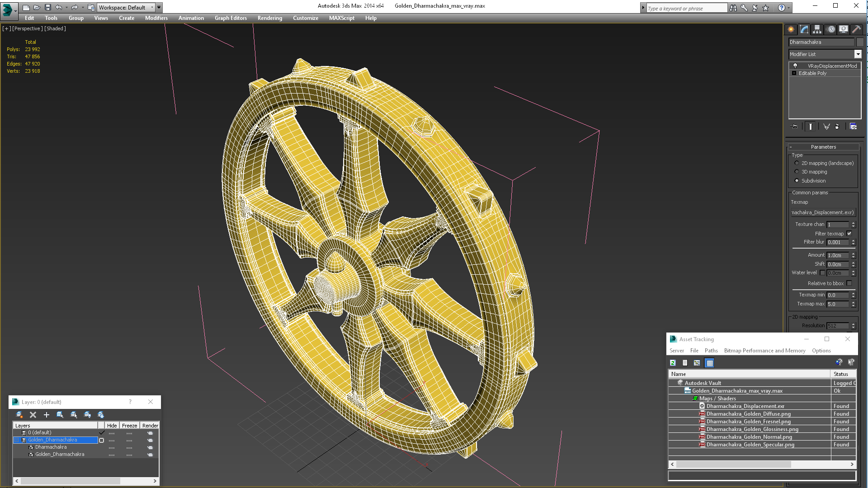Click Highlight selected objects' layers icon

(74, 414)
